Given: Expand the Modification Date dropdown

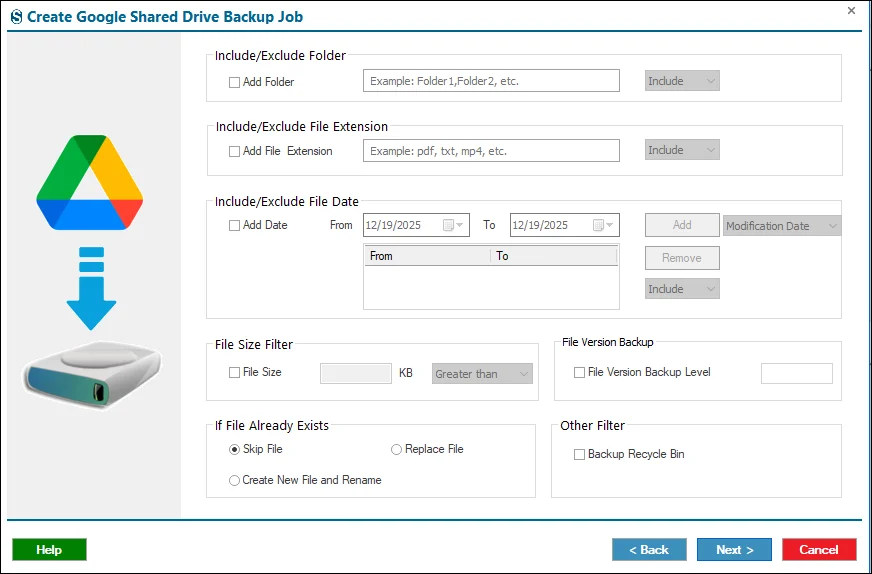Looking at the screenshot, I should click(782, 226).
